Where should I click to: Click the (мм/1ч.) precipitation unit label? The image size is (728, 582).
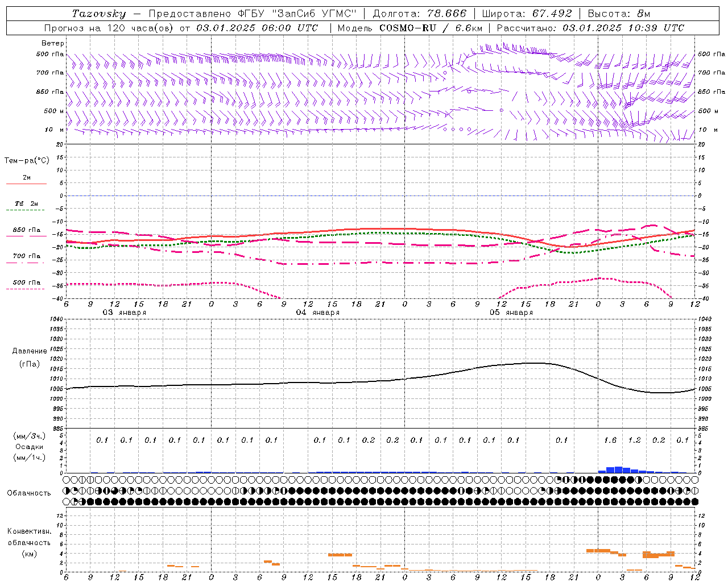coord(30,458)
